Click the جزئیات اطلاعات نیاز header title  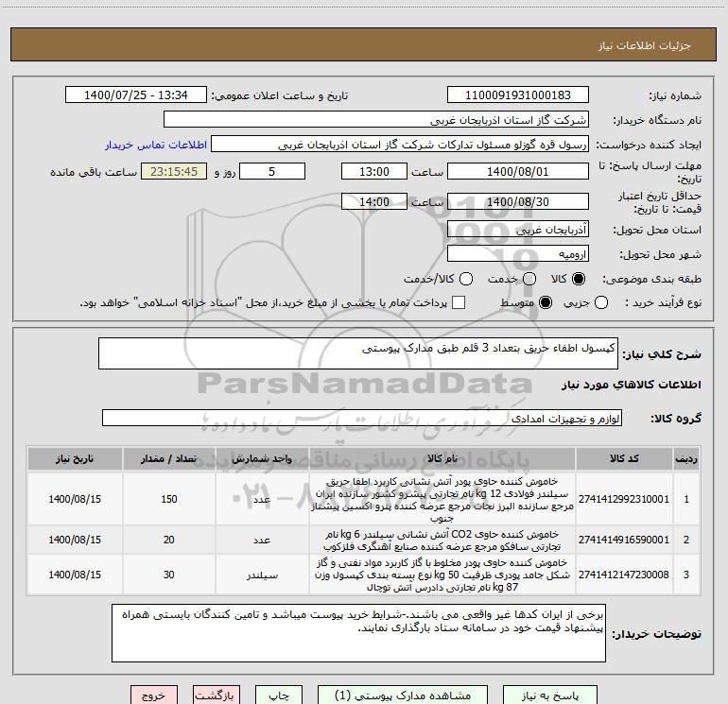click(645, 45)
